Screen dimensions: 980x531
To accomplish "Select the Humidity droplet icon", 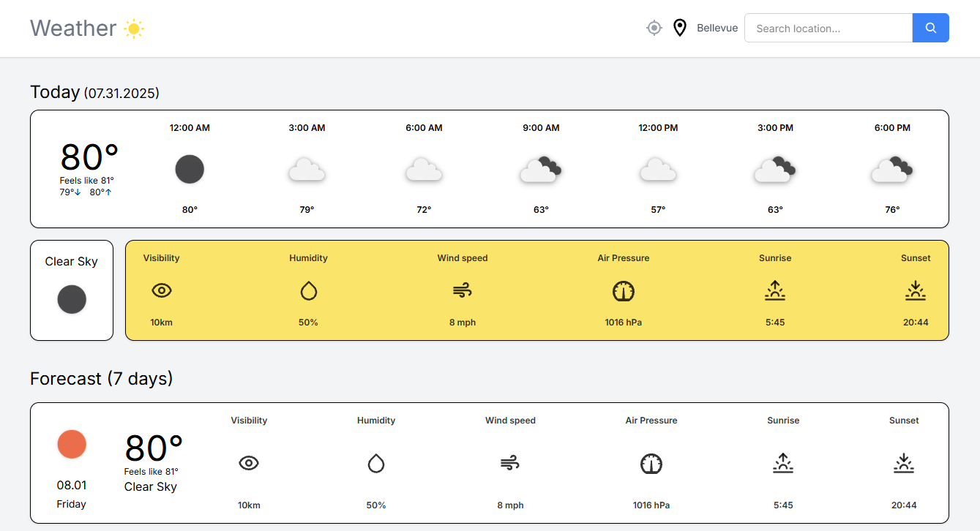I will (308, 290).
